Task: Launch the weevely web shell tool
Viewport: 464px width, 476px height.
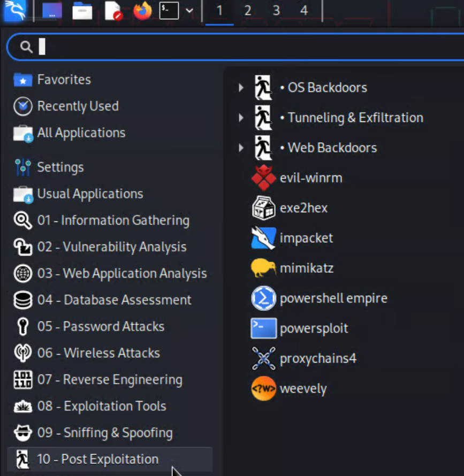Action: (x=302, y=388)
